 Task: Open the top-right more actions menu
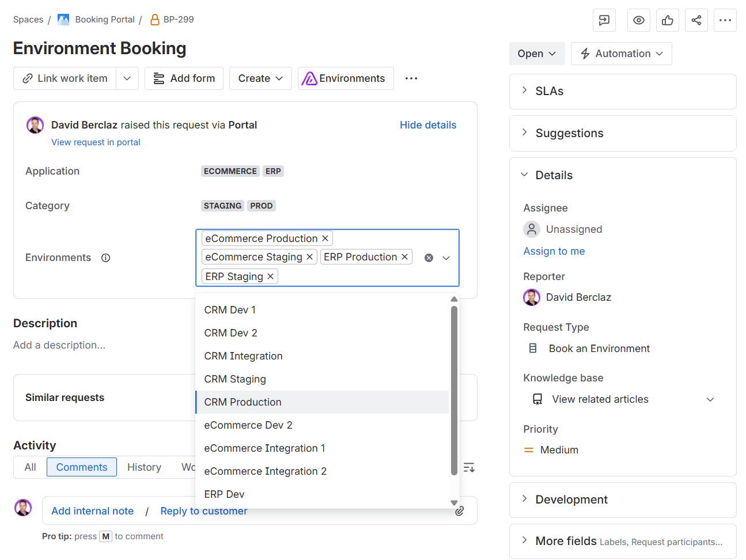click(x=725, y=20)
